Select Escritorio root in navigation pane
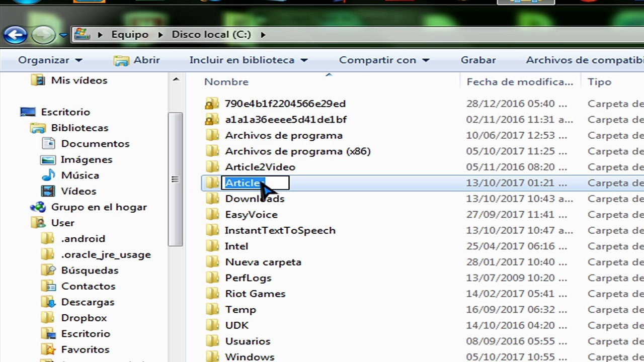 (65, 112)
